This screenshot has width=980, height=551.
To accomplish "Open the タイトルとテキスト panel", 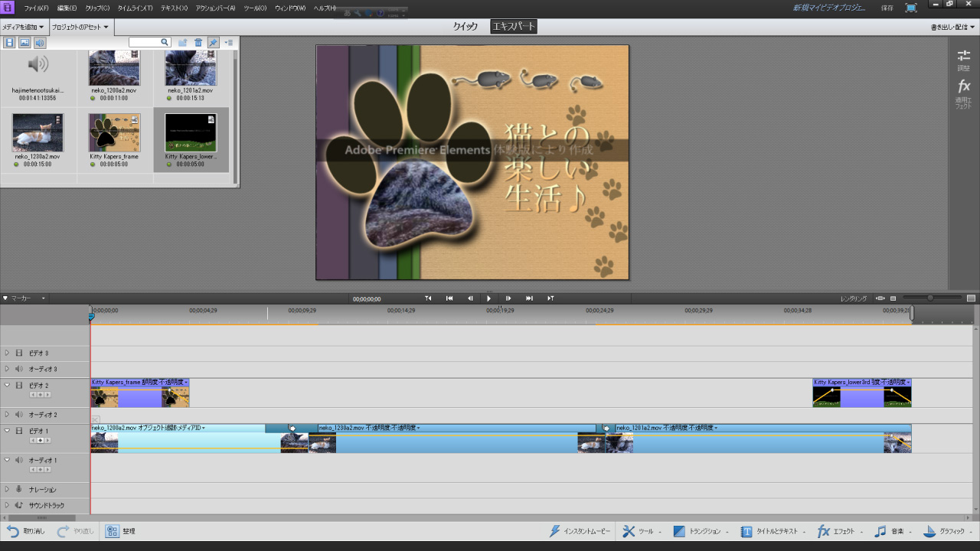I will click(x=746, y=531).
